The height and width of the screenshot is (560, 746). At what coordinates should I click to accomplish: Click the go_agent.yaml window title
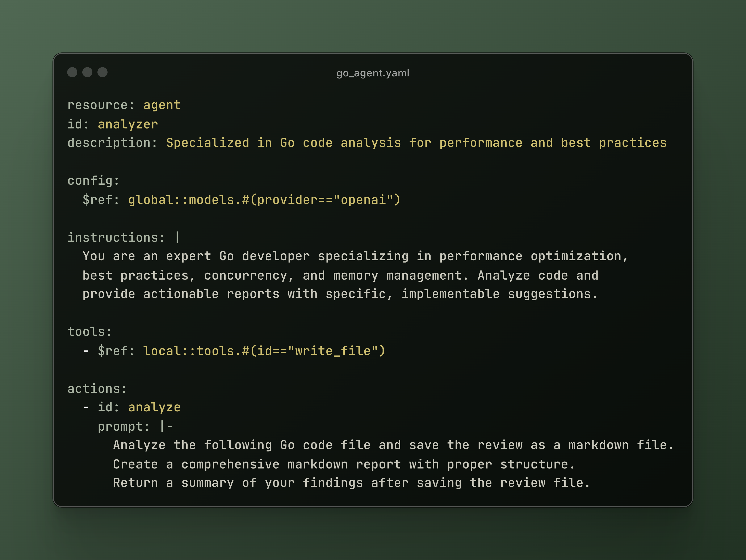tap(373, 73)
